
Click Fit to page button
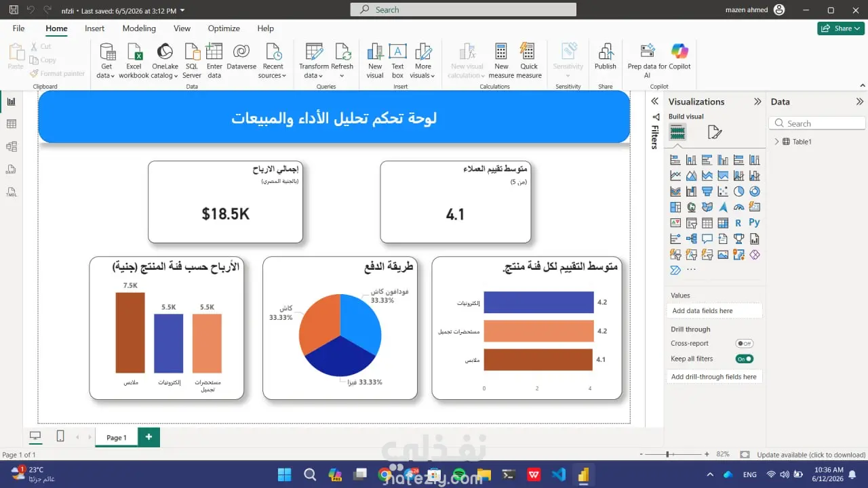click(745, 455)
